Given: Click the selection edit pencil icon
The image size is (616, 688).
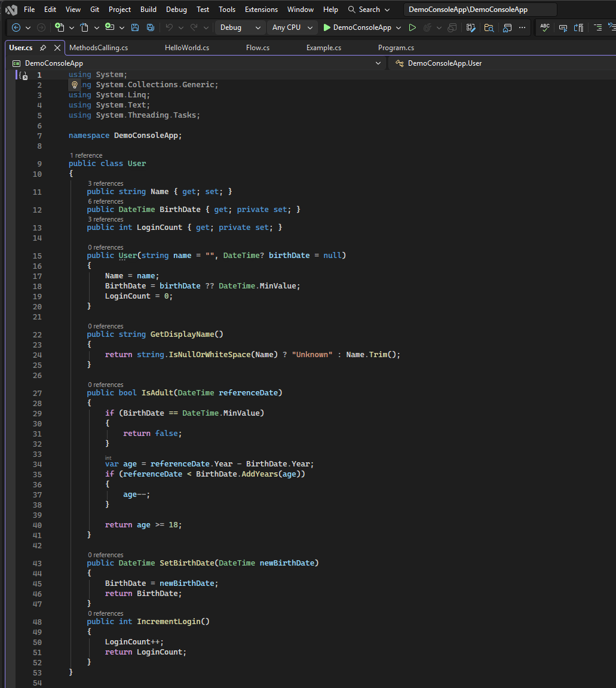Looking at the screenshot, I should 471,27.
